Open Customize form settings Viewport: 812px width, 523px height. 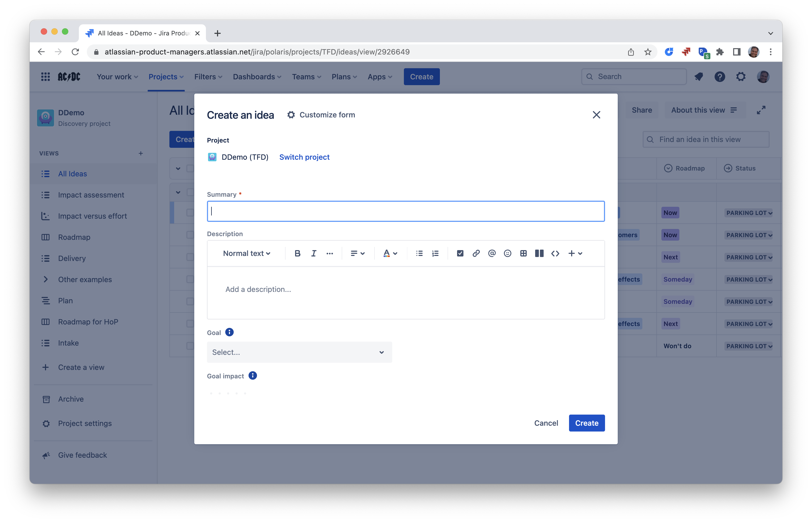tap(321, 115)
